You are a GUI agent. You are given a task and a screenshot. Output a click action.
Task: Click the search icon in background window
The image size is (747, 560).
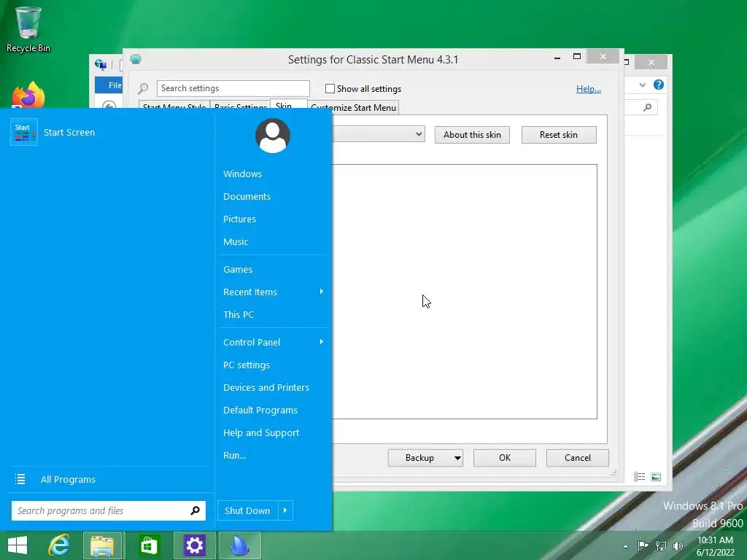[x=648, y=108]
